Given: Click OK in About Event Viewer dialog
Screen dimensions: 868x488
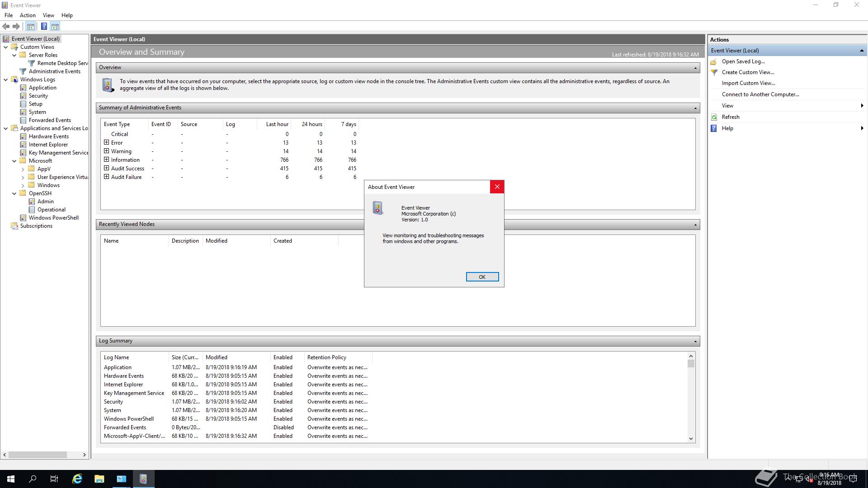Looking at the screenshot, I should tap(482, 277).
